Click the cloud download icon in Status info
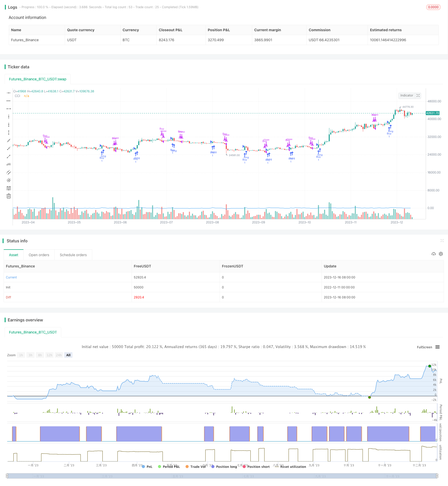Image resolution: width=448 pixels, height=486 pixels. coord(434,254)
